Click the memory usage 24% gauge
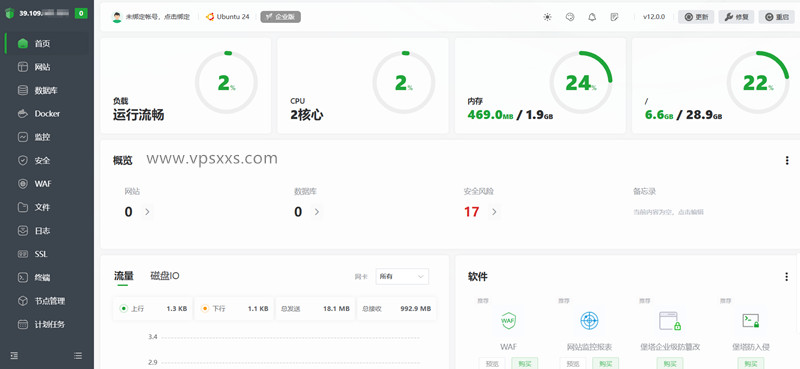This screenshot has width=800, height=369. pyautogui.click(x=581, y=82)
